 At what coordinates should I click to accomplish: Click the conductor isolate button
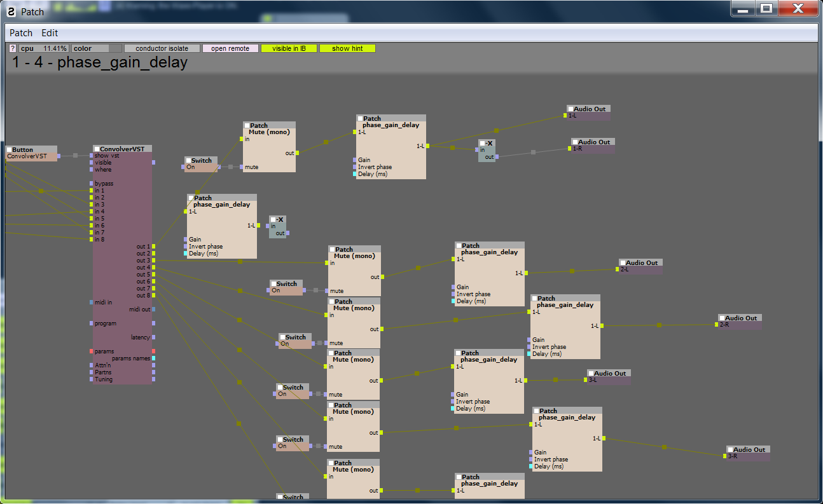click(162, 48)
